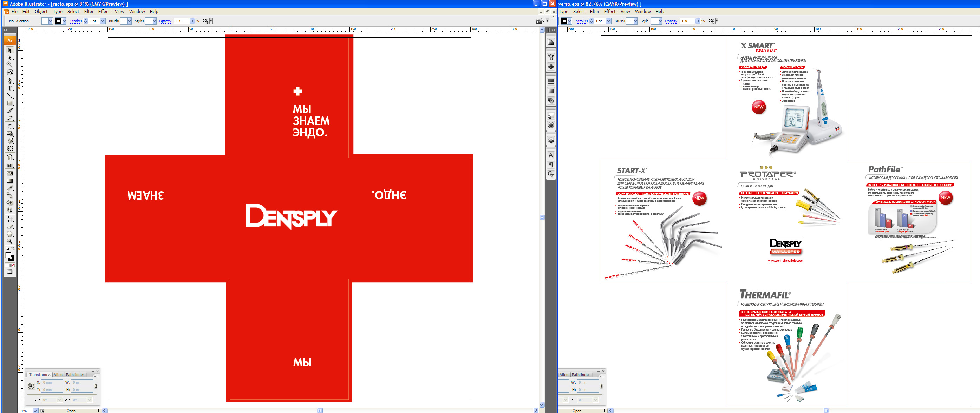Select the Direct Selection tool

click(x=10, y=58)
